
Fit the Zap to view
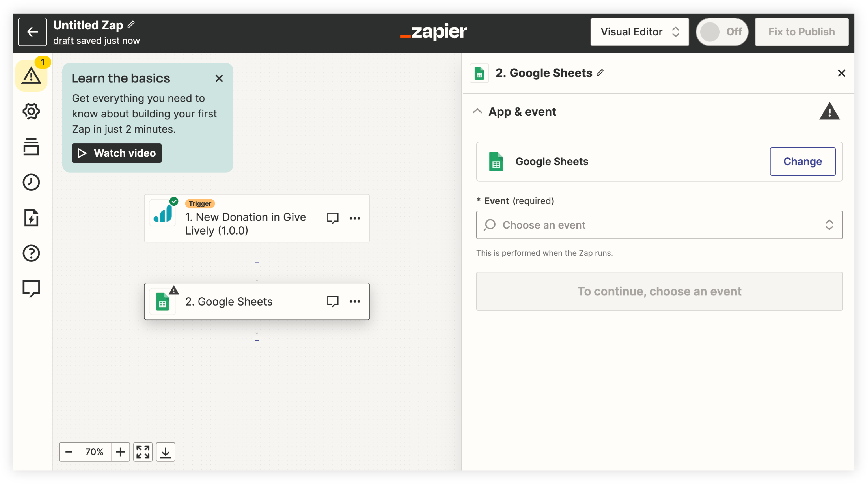click(143, 452)
